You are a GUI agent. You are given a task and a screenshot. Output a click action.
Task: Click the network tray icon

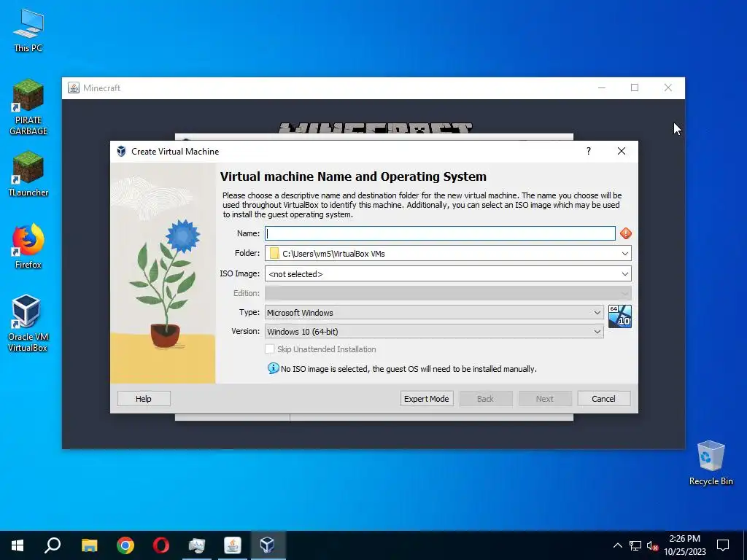click(635, 545)
